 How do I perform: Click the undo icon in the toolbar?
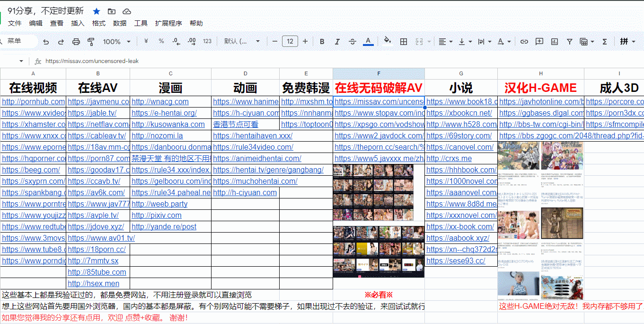tap(46, 42)
